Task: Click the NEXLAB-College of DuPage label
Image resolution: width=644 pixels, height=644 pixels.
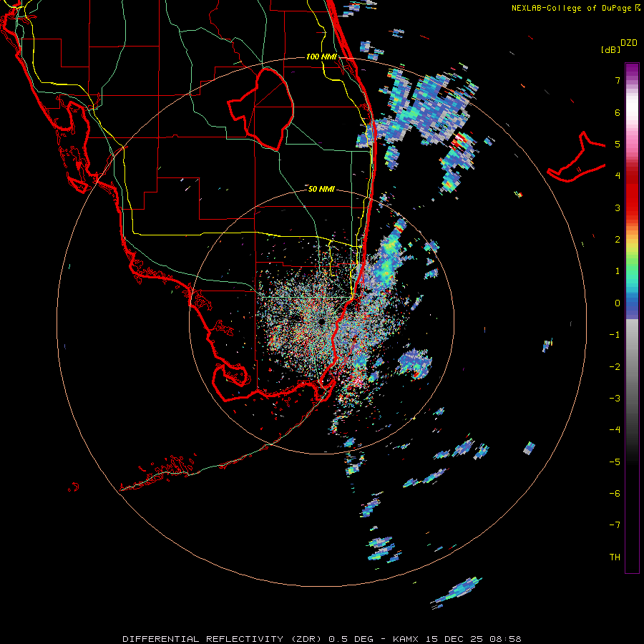Action: [571, 8]
